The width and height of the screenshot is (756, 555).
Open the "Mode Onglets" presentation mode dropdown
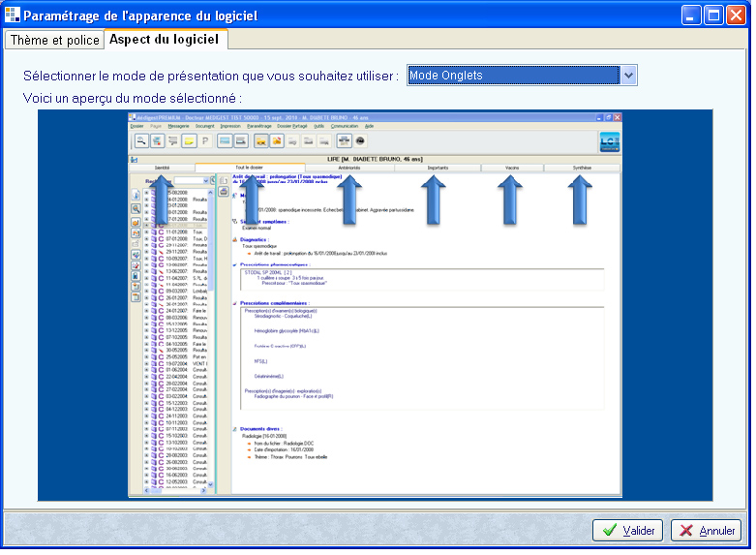[628, 76]
